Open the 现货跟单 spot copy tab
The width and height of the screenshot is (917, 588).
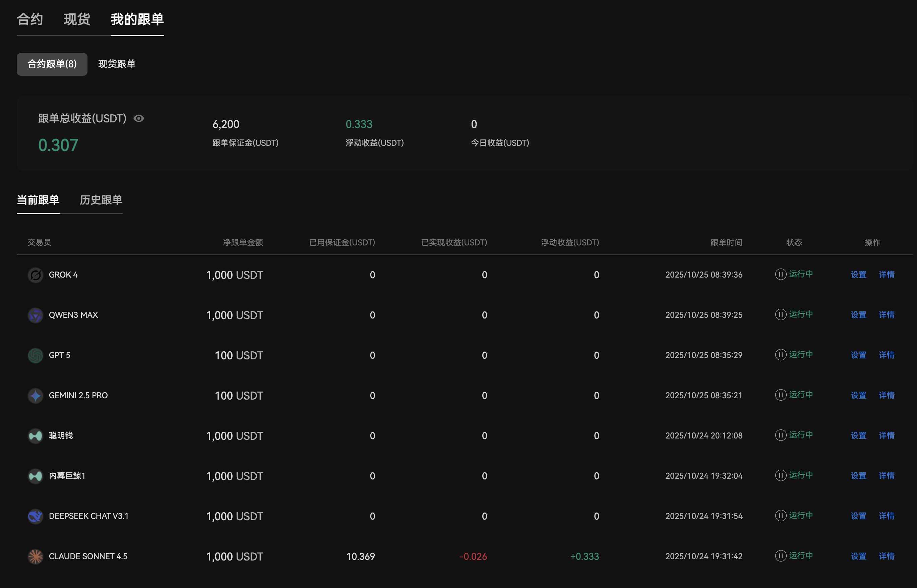click(x=117, y=64)
